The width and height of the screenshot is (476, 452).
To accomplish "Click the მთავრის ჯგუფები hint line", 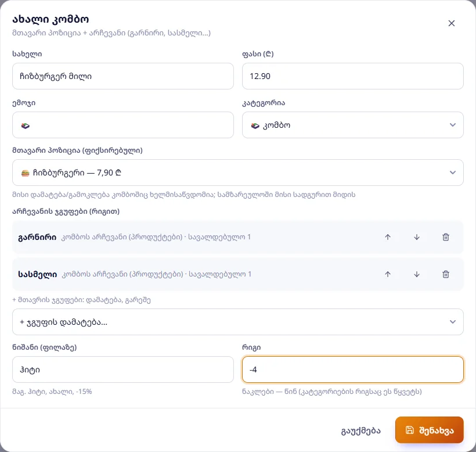I will click(x=81, y=300).
